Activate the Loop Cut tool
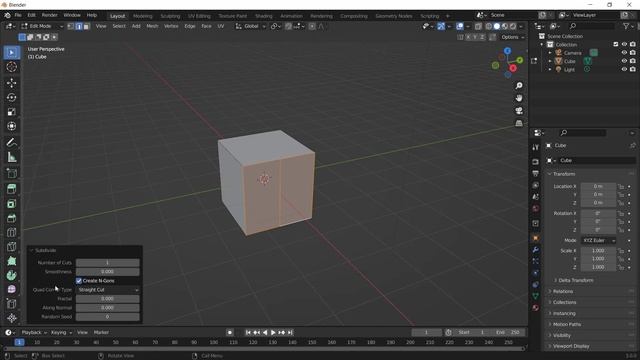 pyautogui.click(x=11, y=232)
